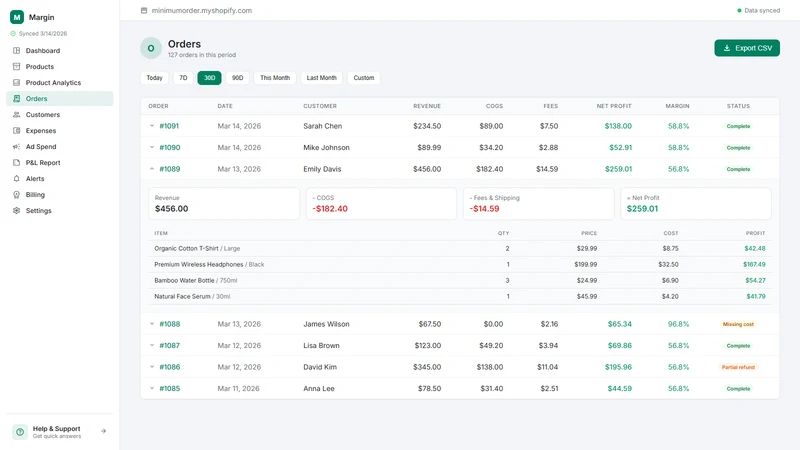
Task: Open Help & Support label
Action: [57, 429]
